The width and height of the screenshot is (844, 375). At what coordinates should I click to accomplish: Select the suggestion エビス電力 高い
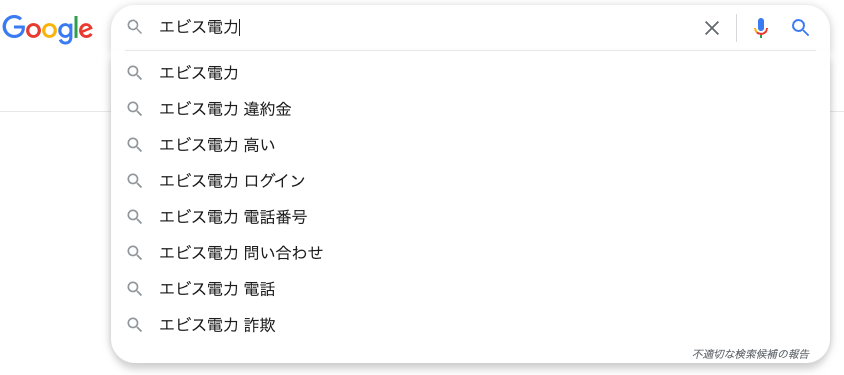pyautogui.click(x=470, y=145)
